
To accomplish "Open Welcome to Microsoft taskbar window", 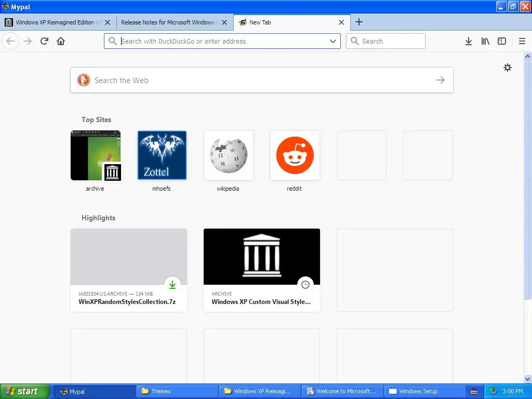I will [x=342, y=391].
